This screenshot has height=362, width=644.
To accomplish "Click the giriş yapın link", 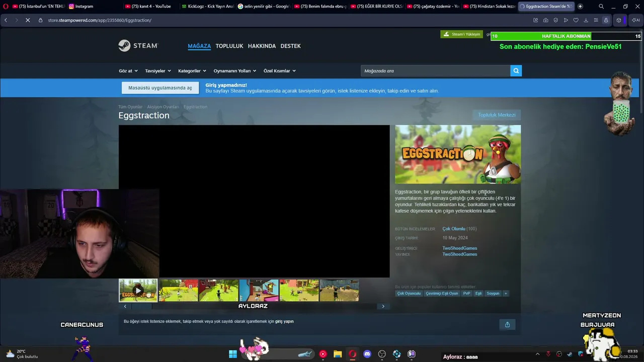I will (284, 321).
